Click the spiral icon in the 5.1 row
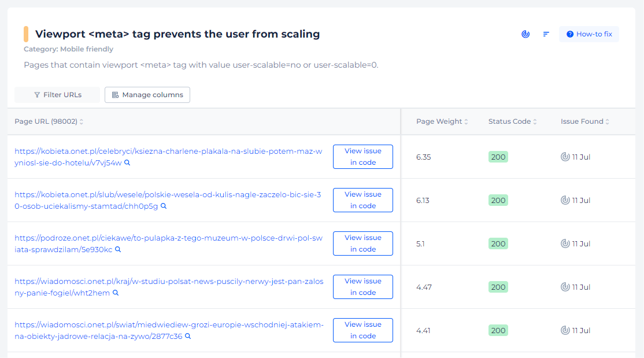The height and width of the screenshot is (358, 644). tap(565, 243)
